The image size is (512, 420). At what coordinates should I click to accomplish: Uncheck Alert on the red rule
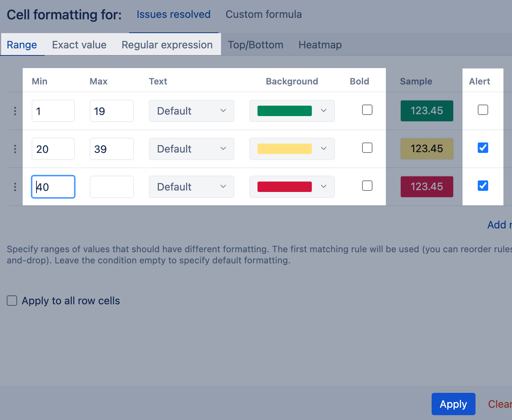click(483, 186)
